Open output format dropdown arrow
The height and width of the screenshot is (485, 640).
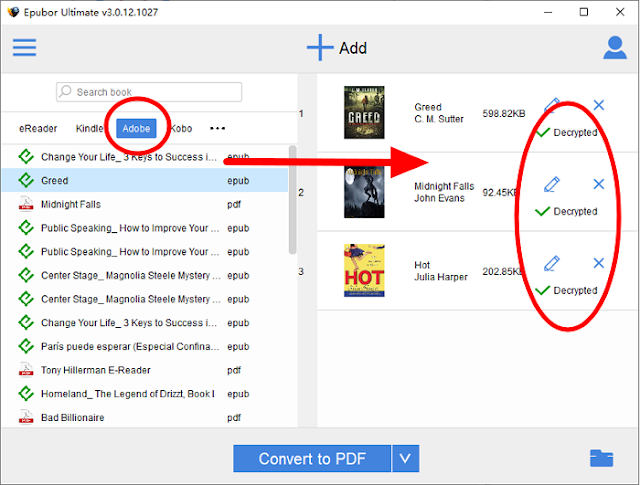405,458
